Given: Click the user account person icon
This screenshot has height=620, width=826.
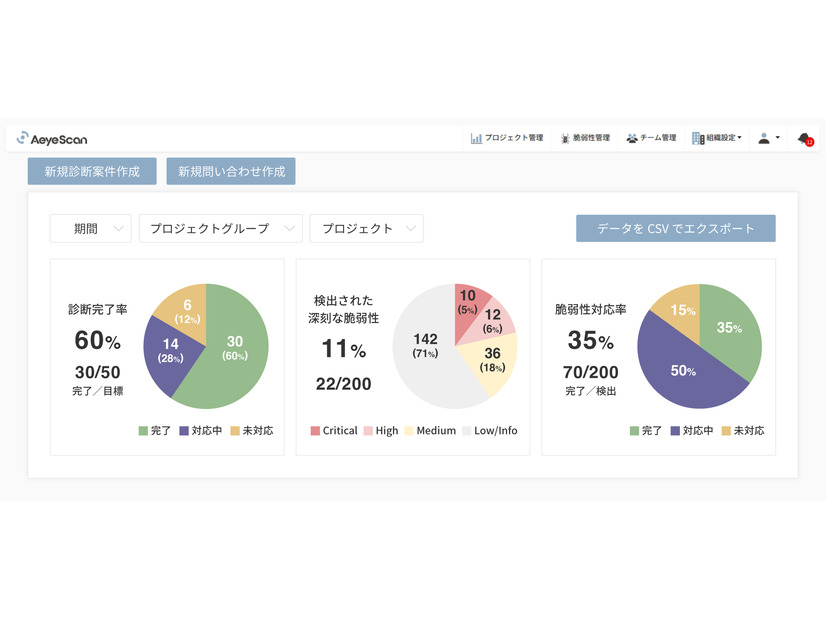Looking at the screenshot, I should [x=763, y=137].
